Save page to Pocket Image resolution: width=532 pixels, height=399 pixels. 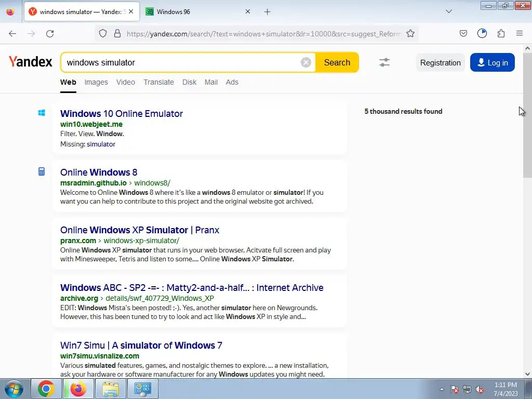click(463, 34)
